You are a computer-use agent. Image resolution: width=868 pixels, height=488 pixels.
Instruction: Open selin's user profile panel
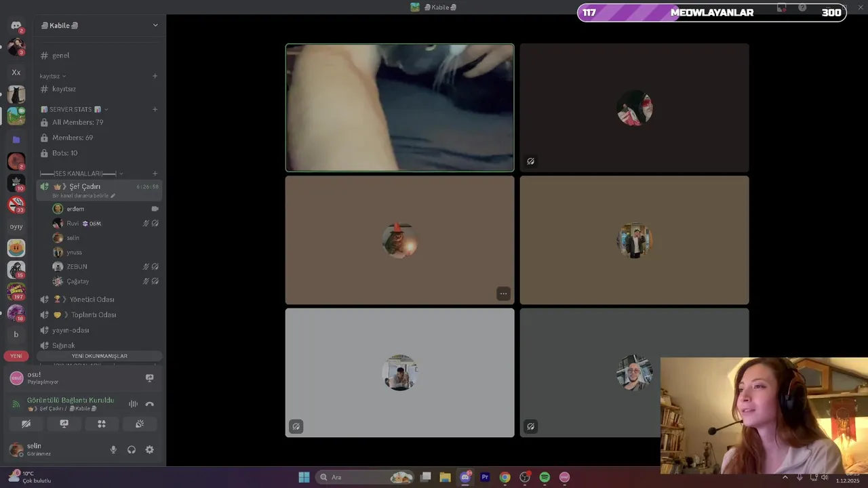54,449
